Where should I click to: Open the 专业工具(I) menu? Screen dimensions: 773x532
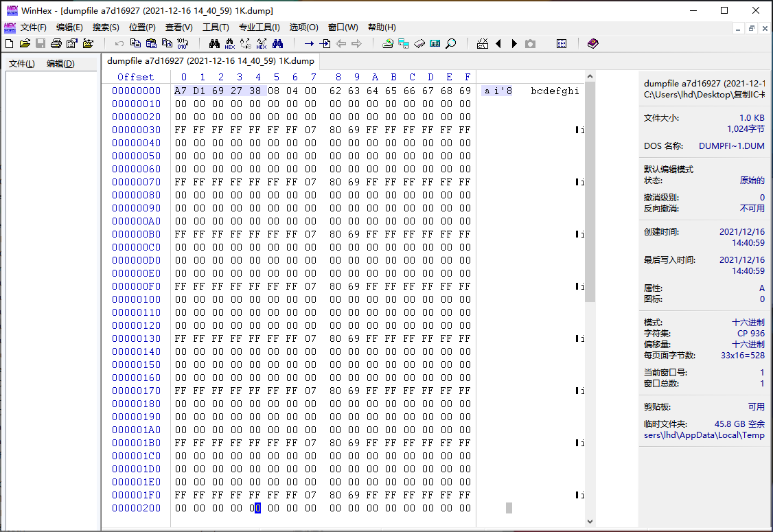click(259, 27)
